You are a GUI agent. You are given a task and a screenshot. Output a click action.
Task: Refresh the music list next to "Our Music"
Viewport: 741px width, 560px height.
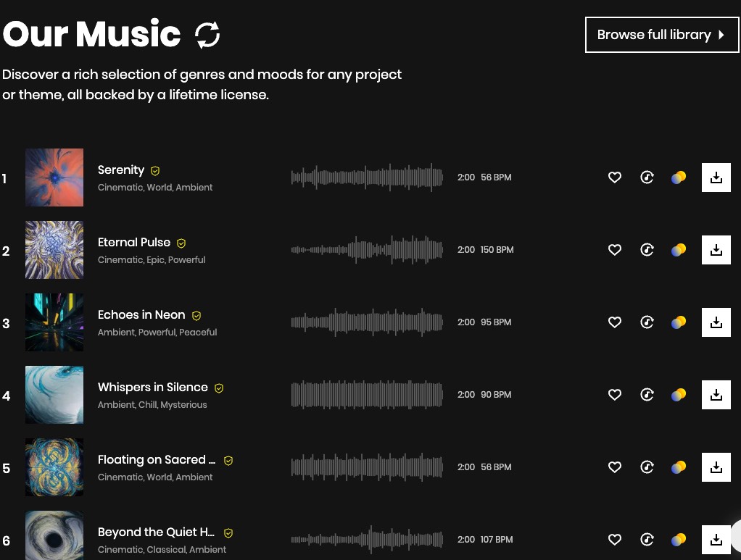click(x=208, y=33)
